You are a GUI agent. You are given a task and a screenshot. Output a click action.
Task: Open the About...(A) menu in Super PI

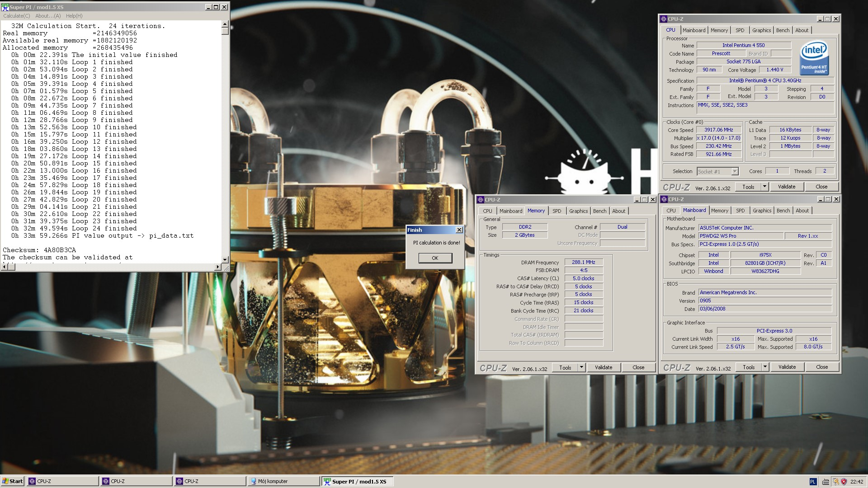coord(48,16)
